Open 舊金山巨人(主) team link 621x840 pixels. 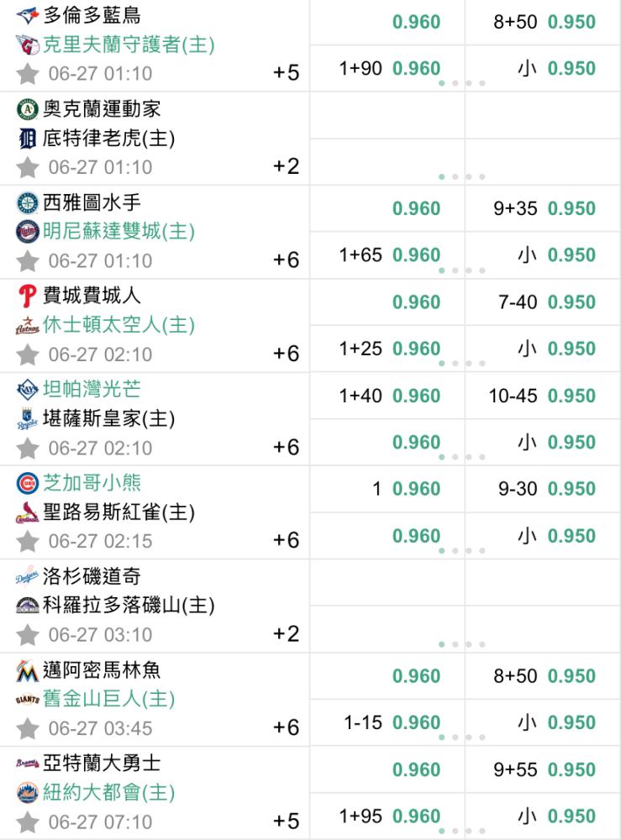108,699
